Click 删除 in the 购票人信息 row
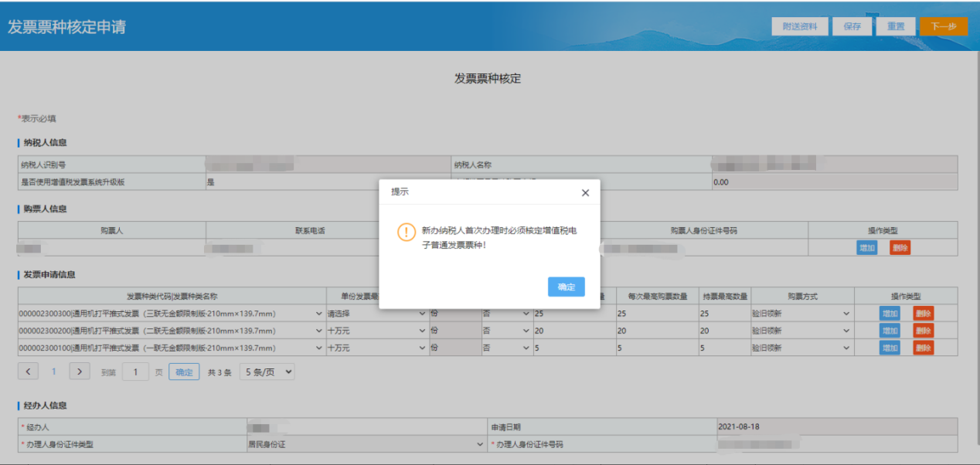 900,248
